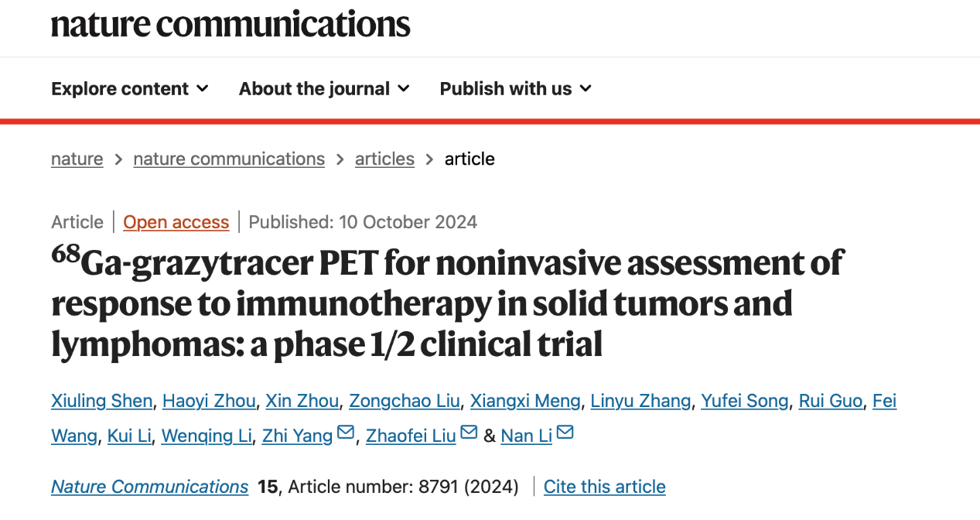Select author Wenqing Li
Screen dimensions: 980x520
(207, 436)
